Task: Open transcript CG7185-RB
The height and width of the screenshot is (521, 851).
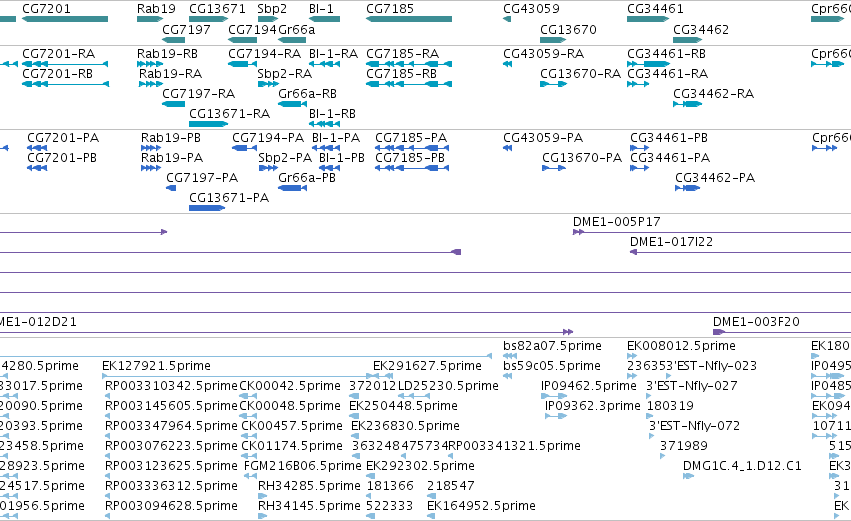Action: (x=402, y=74)
